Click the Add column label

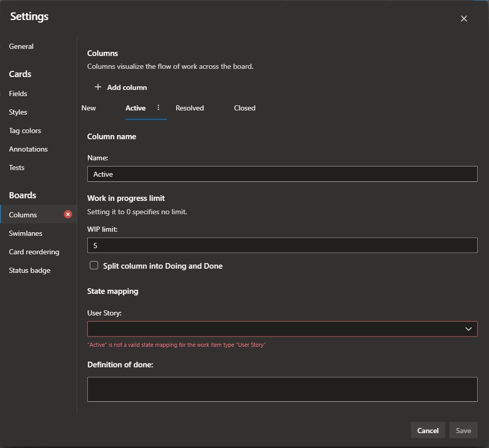[127, 87]
